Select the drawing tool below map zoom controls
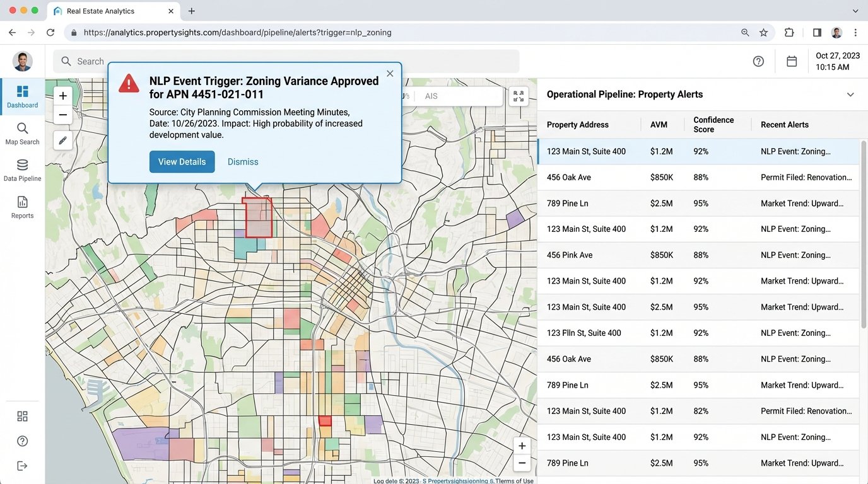 pyautogui.click(x=62, y=140)
